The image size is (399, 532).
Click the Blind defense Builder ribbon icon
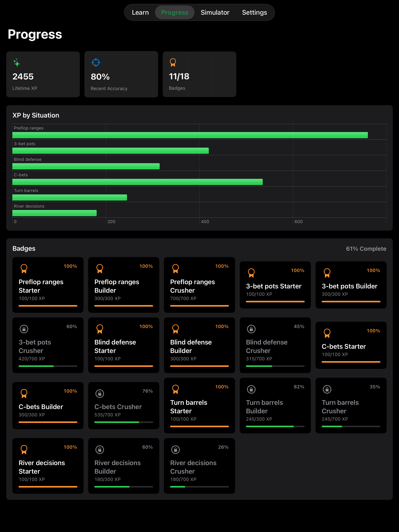pyautogui.click(x=176, y=329)
